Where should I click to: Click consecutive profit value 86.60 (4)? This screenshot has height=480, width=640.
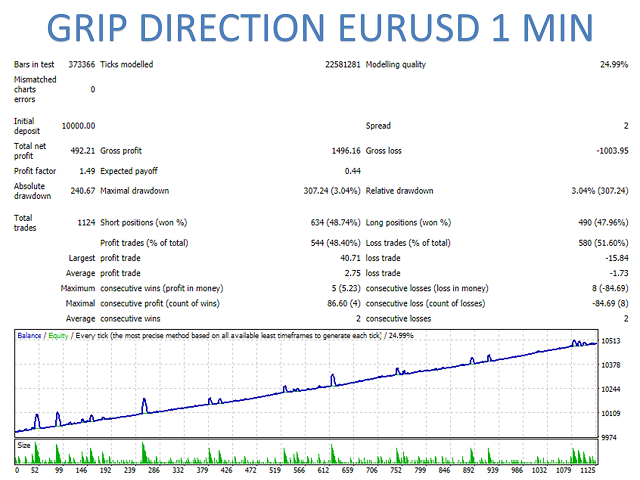click(x=344, y=303)
